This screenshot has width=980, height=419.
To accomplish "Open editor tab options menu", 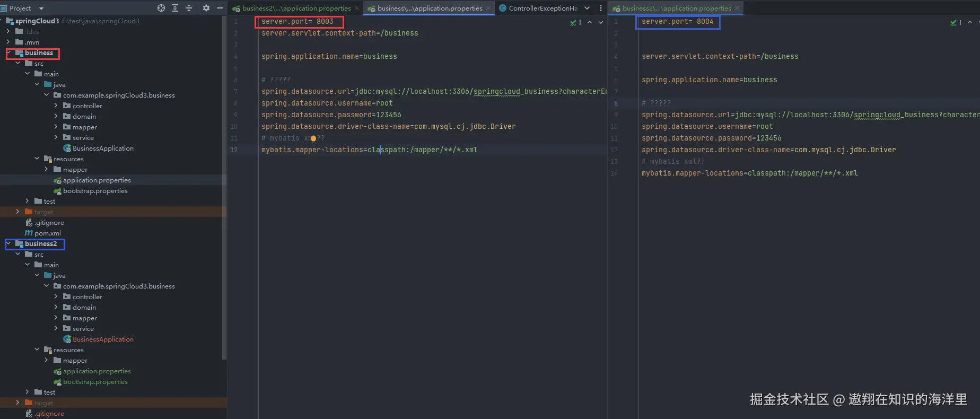I will click(x=601, y=8).
